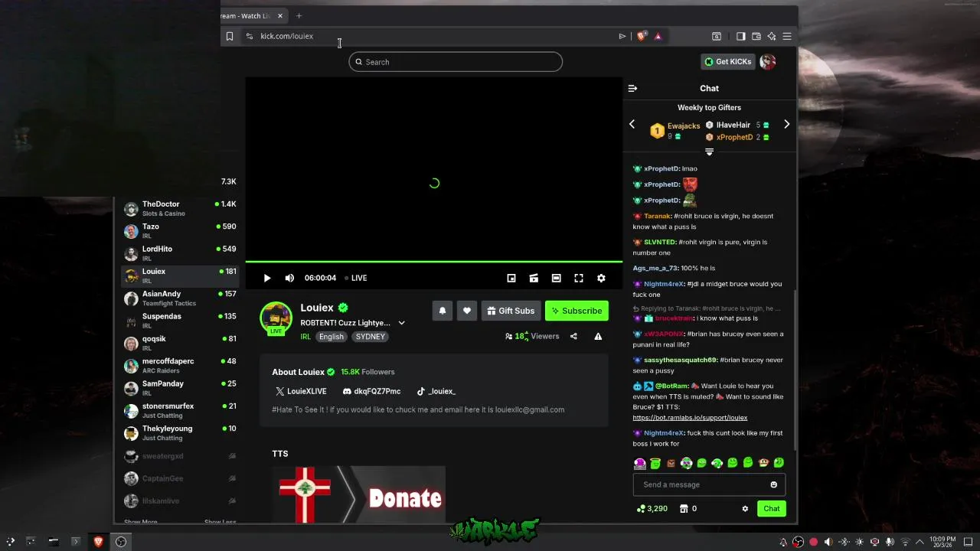Open the clock showing 10:09 PM
The width and height of the screenshot is (980, 551).
942,542
